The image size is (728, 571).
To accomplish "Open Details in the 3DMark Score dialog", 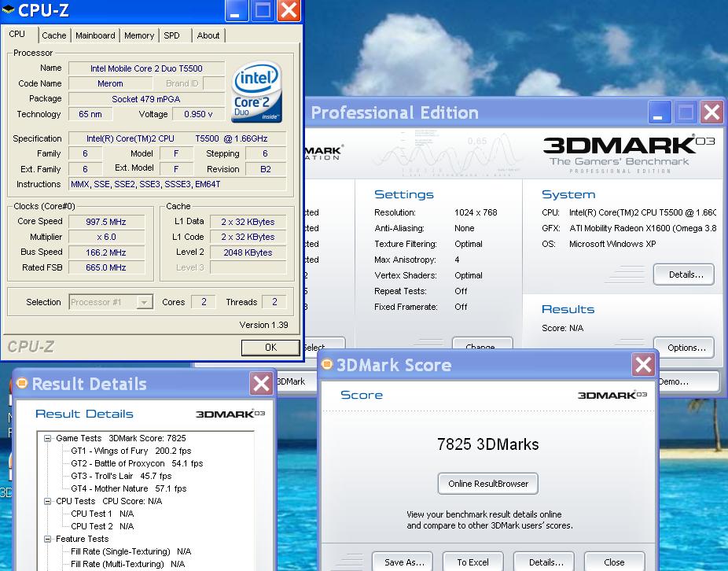I will pyautogui.click(x=544, y=562).
